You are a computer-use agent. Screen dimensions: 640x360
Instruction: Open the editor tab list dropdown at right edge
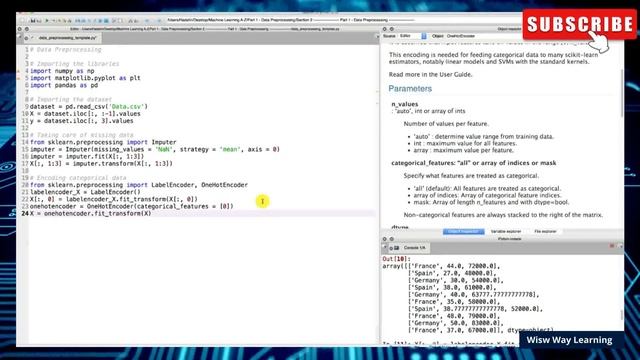pos(377,37)
